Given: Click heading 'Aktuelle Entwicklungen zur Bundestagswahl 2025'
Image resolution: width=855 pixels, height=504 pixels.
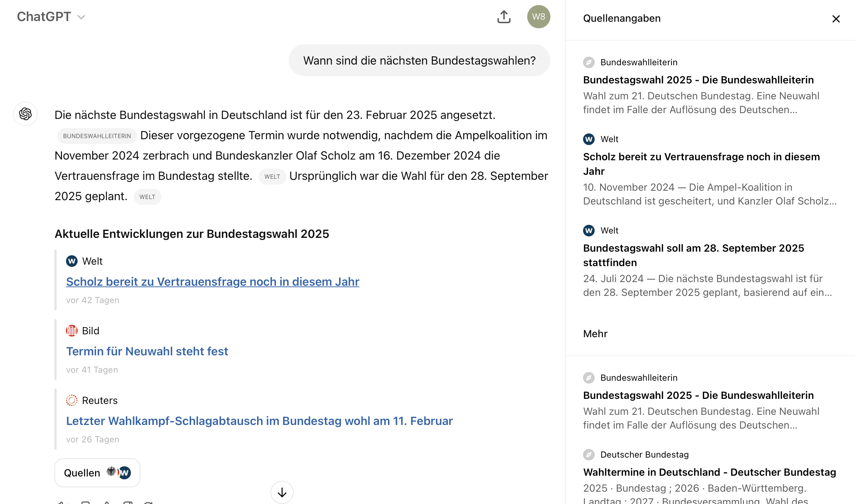Looking at the screenshot, I should click(192, 234).
